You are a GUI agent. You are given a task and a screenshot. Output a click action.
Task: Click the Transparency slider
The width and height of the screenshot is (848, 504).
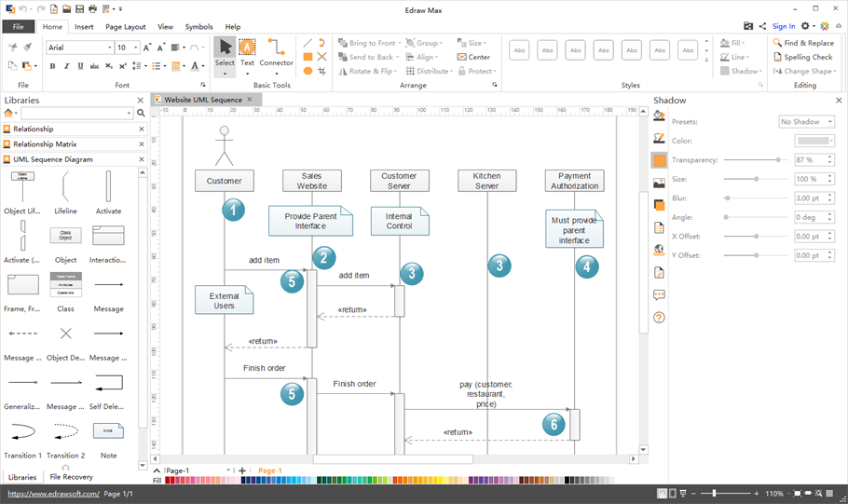(753, 160)
